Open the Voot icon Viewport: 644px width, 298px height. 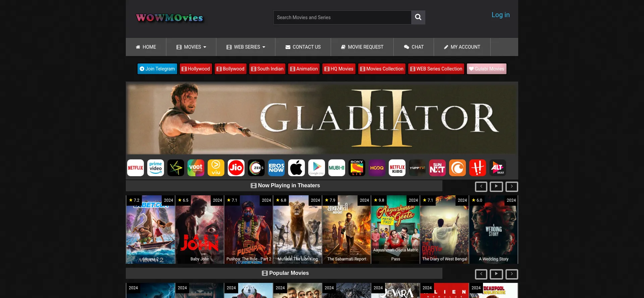196,168
